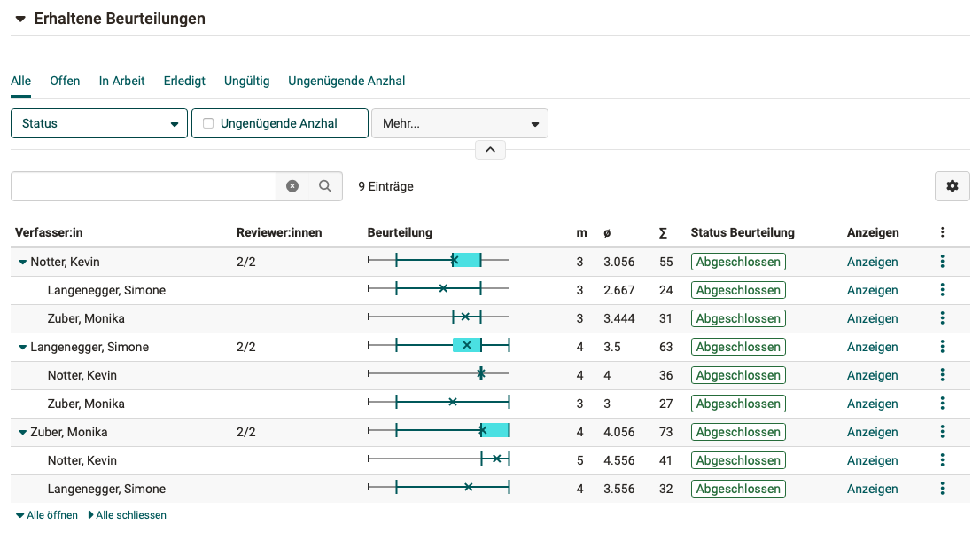Screen dimensions: 980x533
Task: Open three-dot menu for Langenegger, Simone author row
Action: tap(942, 347)
